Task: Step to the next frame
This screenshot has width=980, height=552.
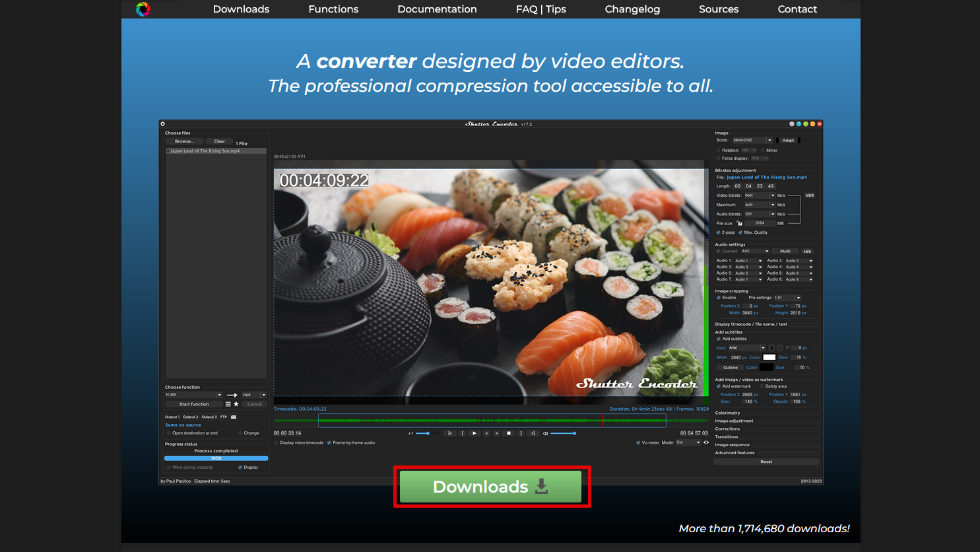Action: [497, 433]
